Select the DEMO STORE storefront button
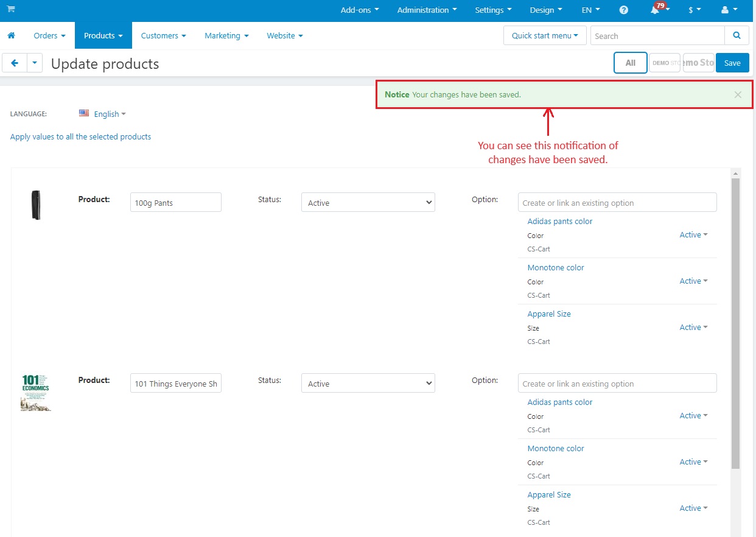The height and width of the screenshot is (537, 756). (x=665, y=63)
